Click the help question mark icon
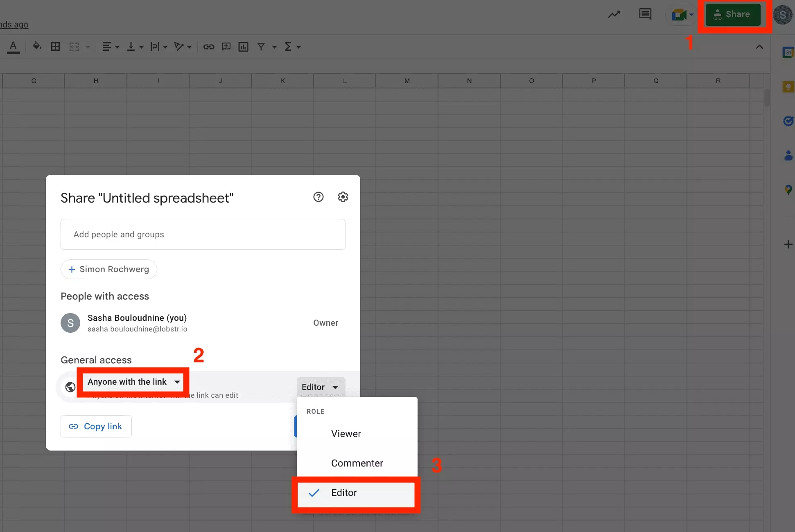This screenshot has width=795, height=532. [318, 197]
